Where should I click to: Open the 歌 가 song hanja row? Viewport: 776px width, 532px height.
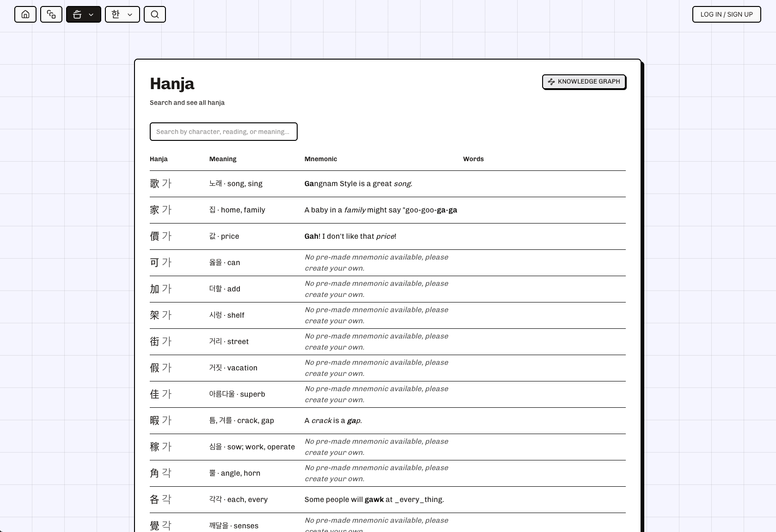point(388,184)
